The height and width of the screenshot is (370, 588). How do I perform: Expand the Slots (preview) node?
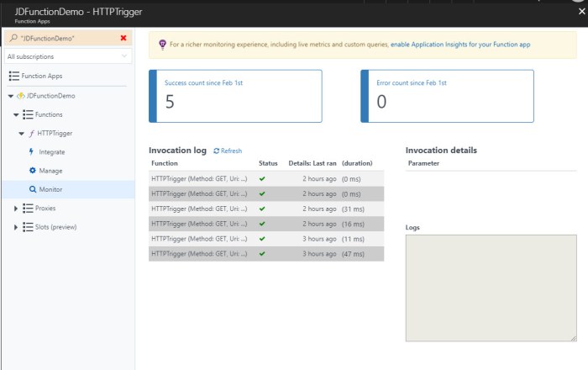tap(15, 227)
